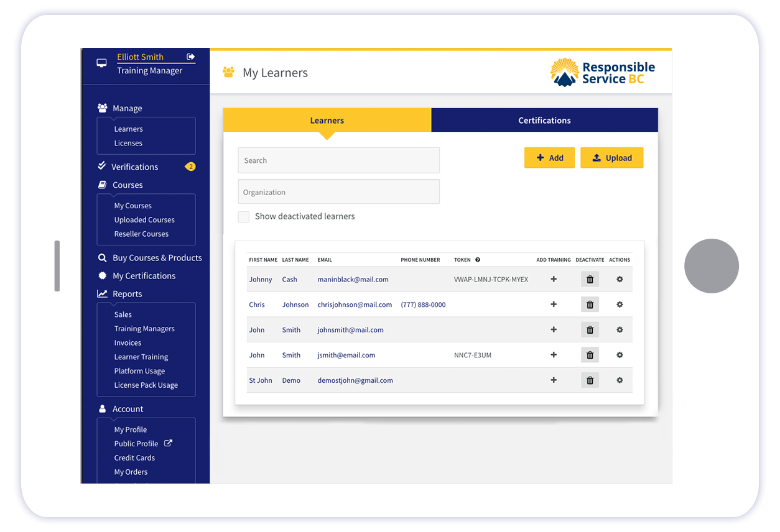
Task: Open Learner Training report in sidebar
Action: (x=141, y=357)
